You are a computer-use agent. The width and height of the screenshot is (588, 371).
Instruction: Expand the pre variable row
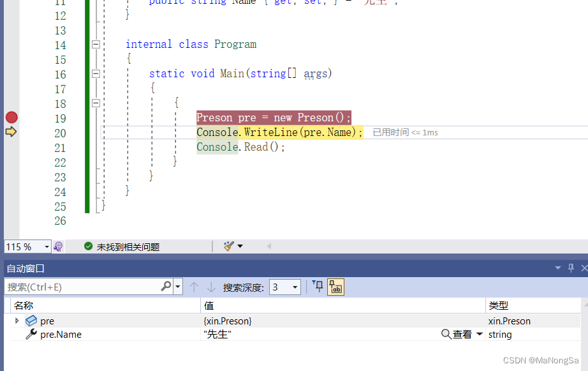17,321
